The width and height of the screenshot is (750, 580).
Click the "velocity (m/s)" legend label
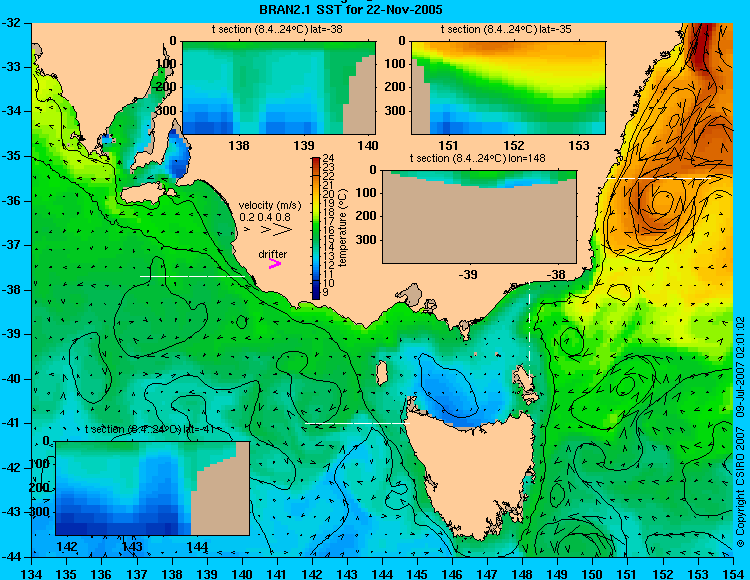click(270, 205)
